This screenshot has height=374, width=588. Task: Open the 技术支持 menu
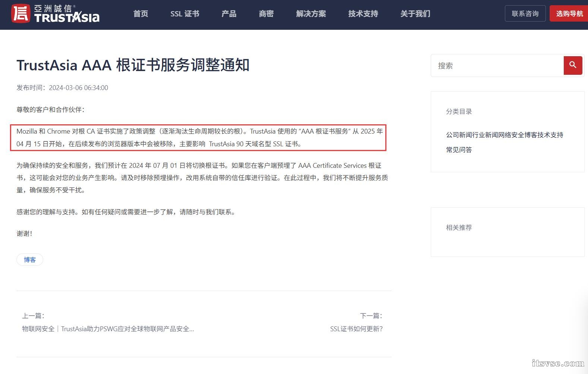click(363, 14)
